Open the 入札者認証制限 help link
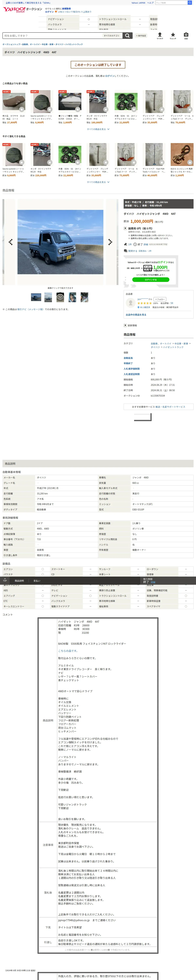Image resolution: width=196 pixels, height=980 pixels. tap(132, 374)
